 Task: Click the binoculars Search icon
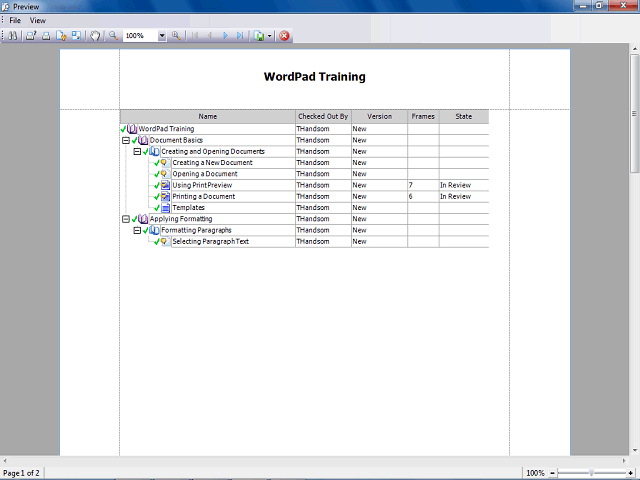pos(13,36)
